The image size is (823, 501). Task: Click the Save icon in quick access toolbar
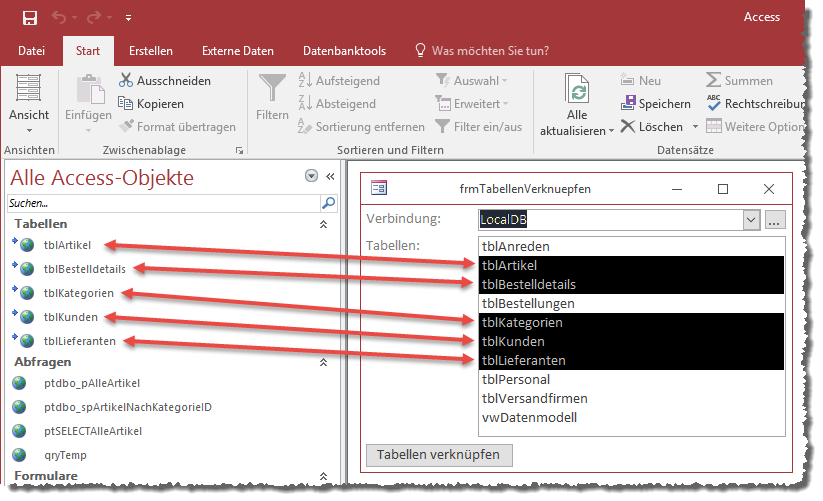[x=30, y=18]
